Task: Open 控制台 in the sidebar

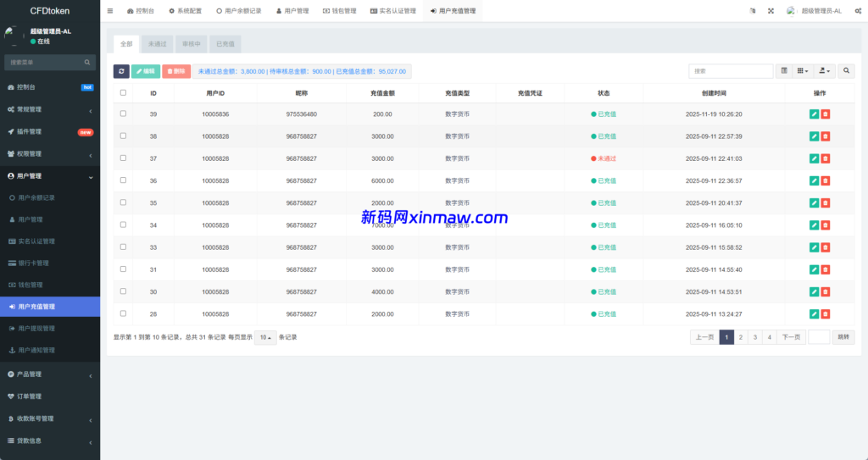Action: [x=50, y=87]
